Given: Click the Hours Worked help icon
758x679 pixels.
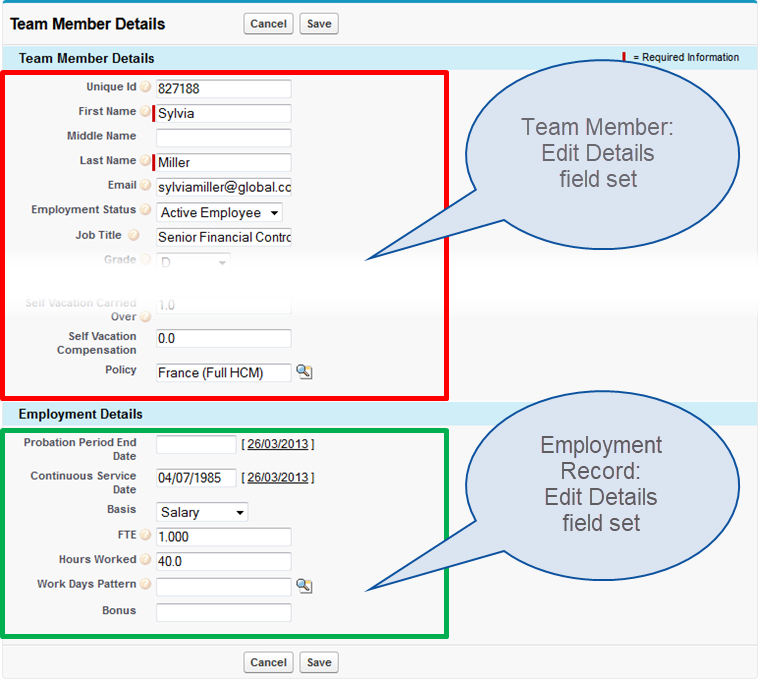Looking at the screenshot, I should [146, 560].
